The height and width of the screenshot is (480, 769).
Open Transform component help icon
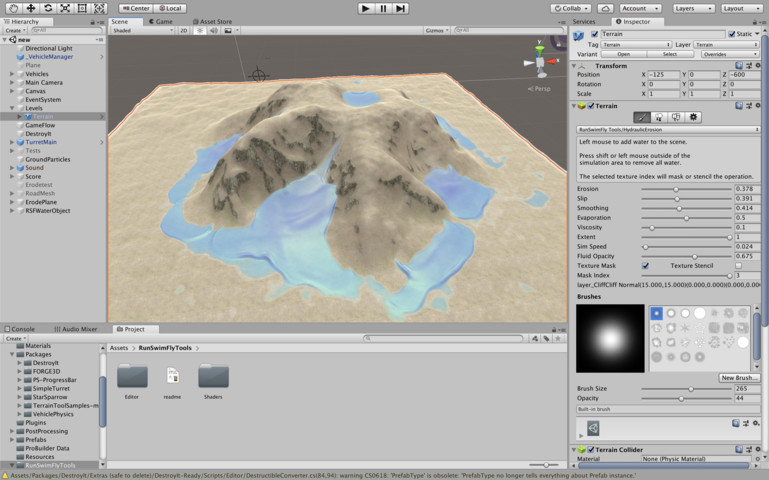[x=739, y=66]
